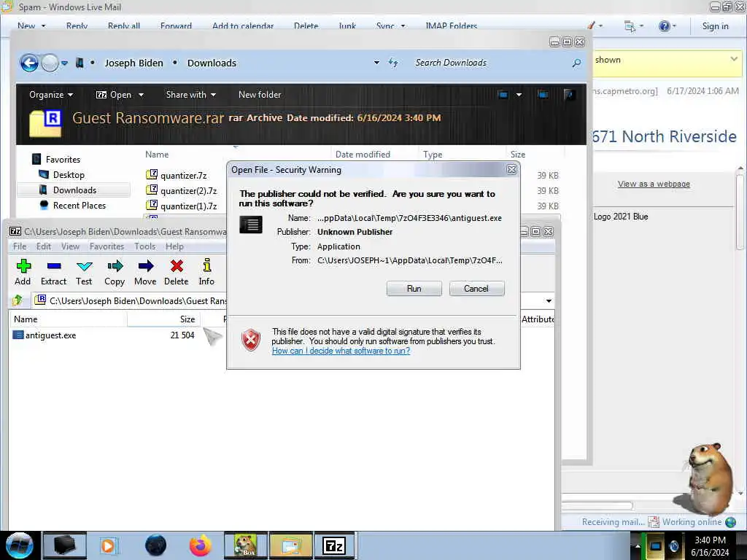Click the refresh icon beside Explorer address bar
The image size is (747, 560).
[x=393, y=63]
